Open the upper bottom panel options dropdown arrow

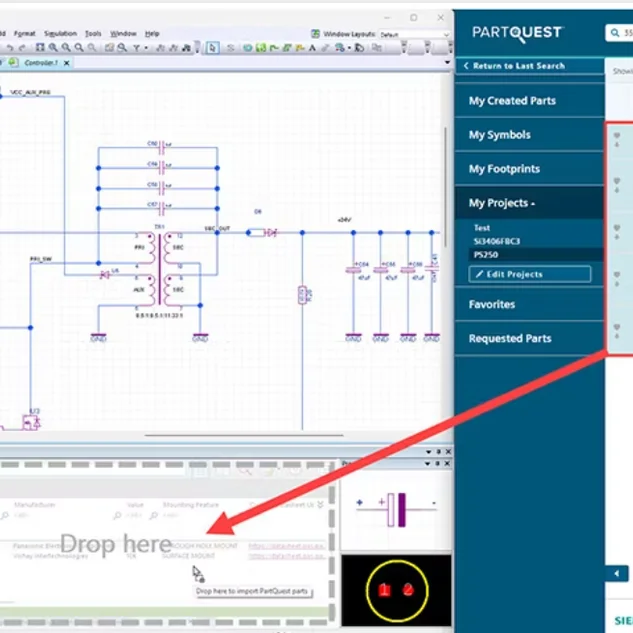pos(429,452)
